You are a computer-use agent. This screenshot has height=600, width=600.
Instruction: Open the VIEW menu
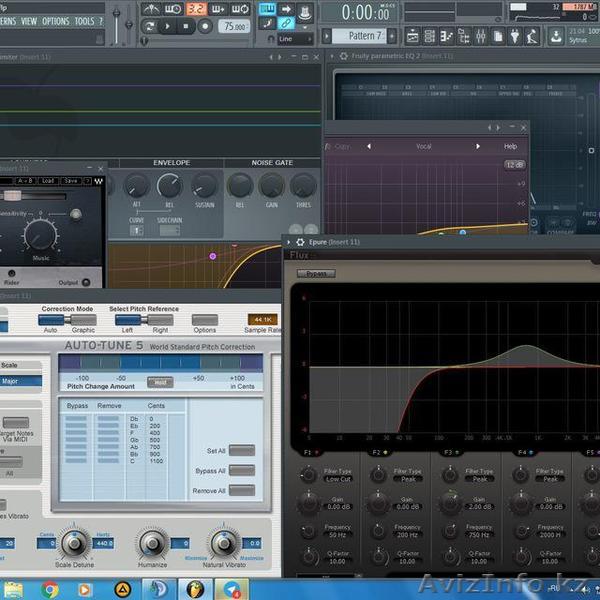click(x=29, y=21)
